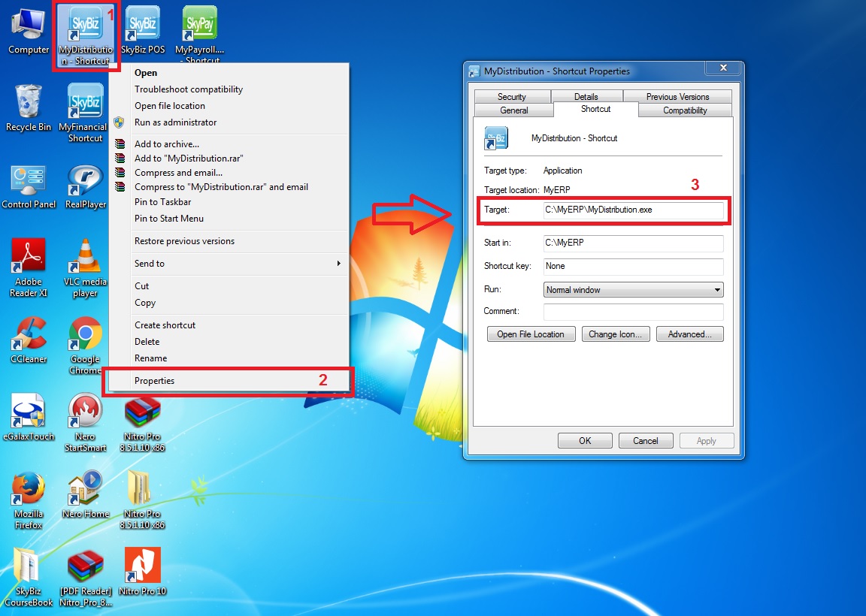Switch to the Compatibility tab
The image size is (866, 616).
(685, 110)
